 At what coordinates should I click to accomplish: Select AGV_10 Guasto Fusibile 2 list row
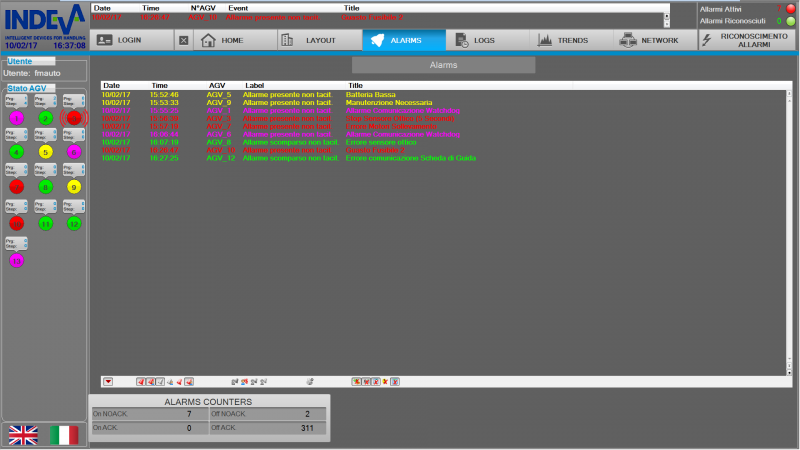[x=444, y=150]
